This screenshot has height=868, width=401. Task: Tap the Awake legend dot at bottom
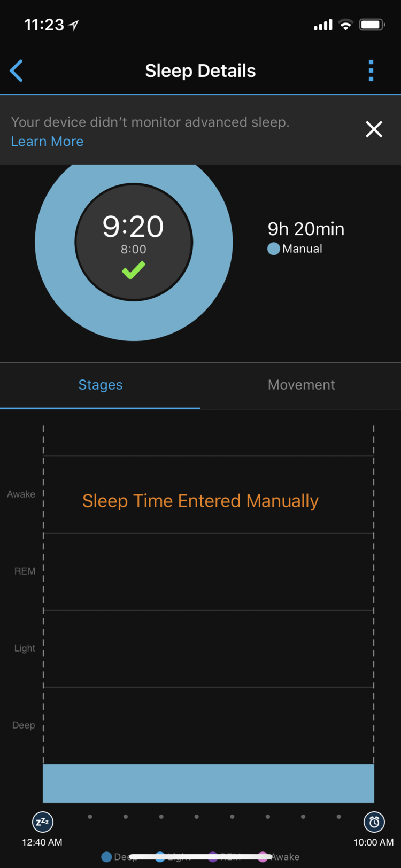point(263,857)
